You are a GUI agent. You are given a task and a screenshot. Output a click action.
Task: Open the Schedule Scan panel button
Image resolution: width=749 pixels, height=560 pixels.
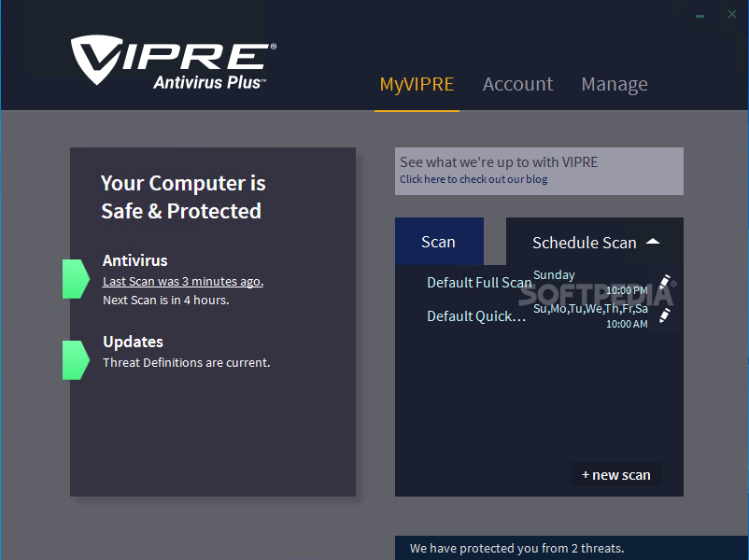point(594,242)
